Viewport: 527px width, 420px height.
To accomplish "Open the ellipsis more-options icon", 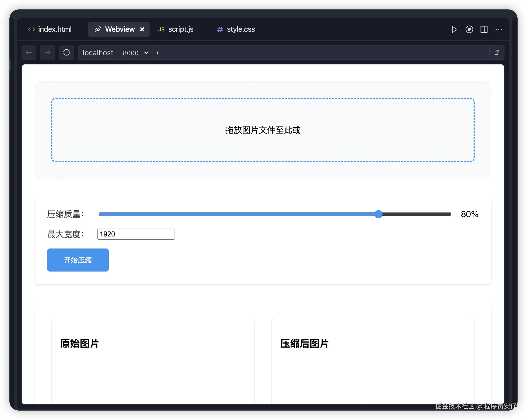I will click(x=499, y=29).
